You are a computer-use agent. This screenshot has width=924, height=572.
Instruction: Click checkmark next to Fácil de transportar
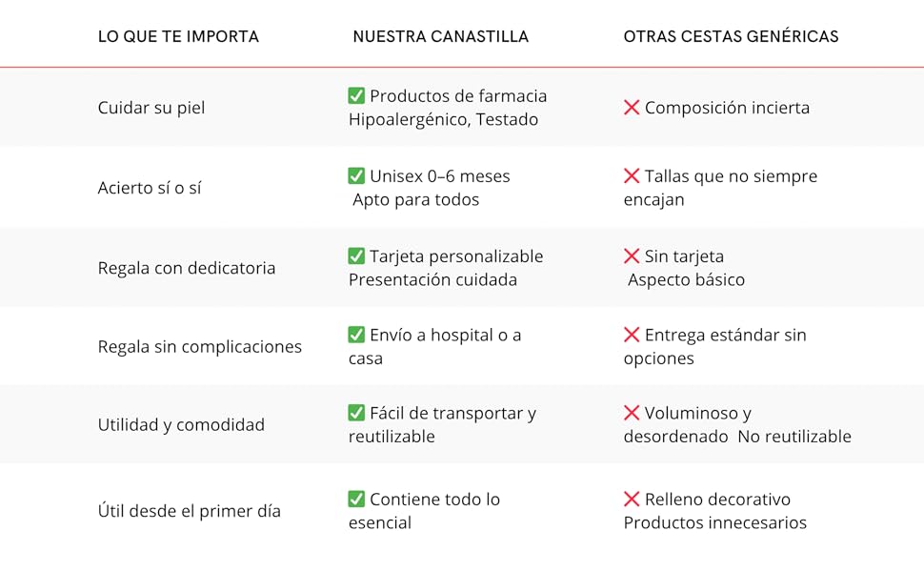point(356,413)
